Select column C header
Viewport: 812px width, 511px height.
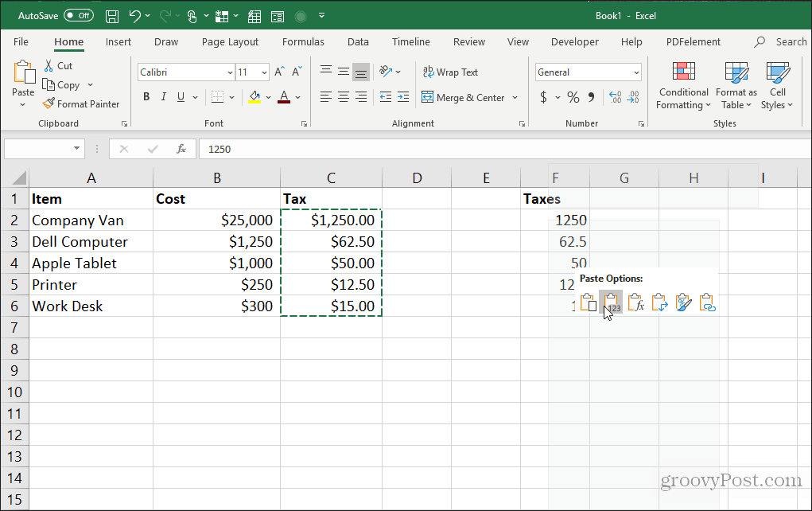[x=331, y=177]
